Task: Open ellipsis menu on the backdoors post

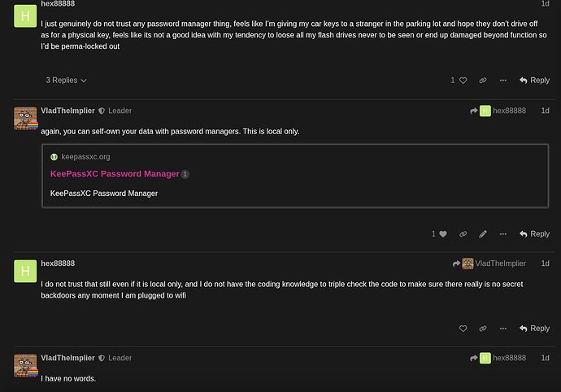Action: point(502,329)
